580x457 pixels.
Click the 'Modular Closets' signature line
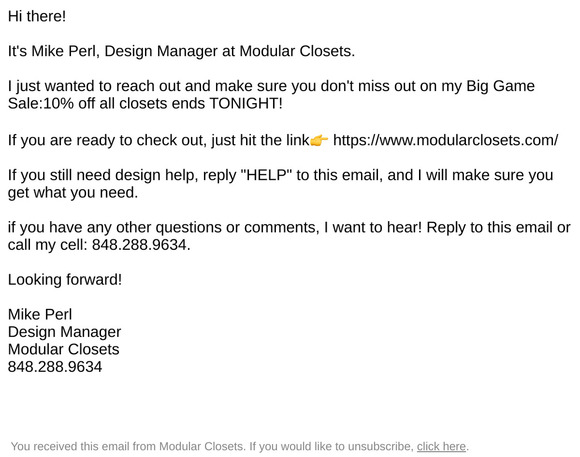pos(64,349)
